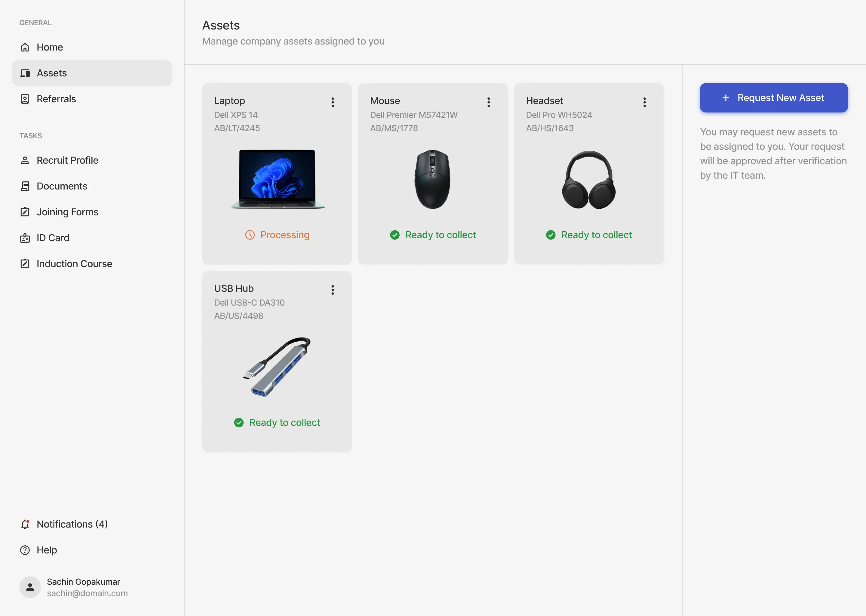Open the Home page in sidebar
866x616 pixels.
coord(92,47)
